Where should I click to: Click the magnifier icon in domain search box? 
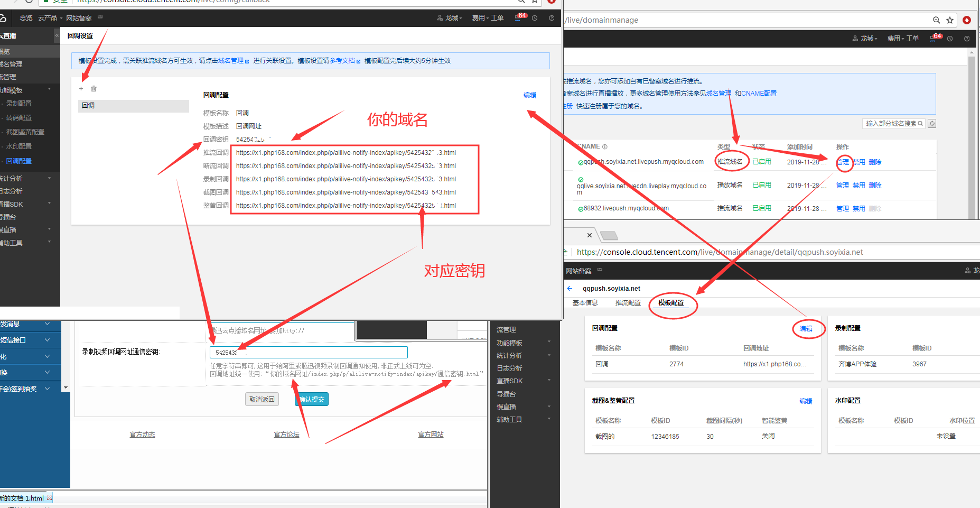pyautogui.click(x=920, y=124)
